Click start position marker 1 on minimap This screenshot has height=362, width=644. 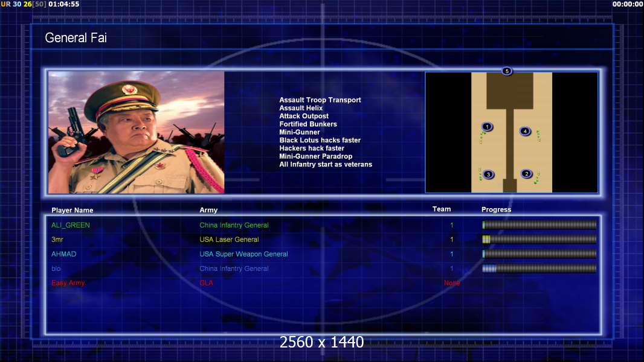pyautogui.click(x=487, y=127)
